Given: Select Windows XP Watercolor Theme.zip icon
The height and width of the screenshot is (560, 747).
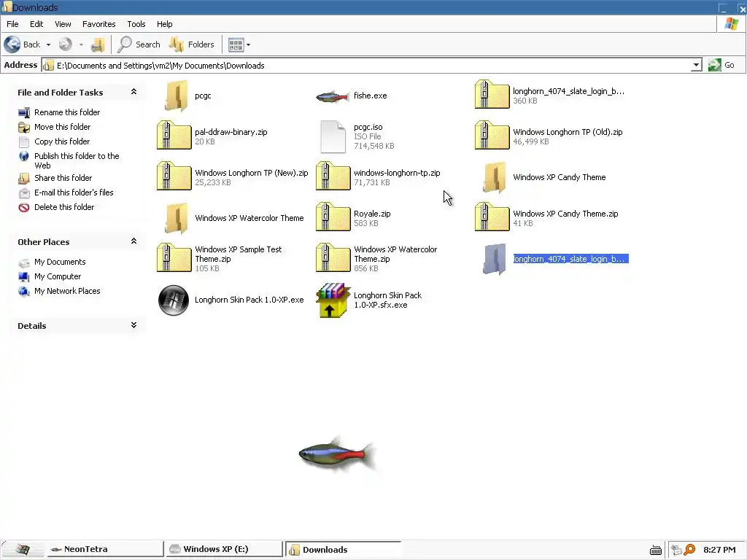Looking at the screenshot, I should tap(333, 257).
